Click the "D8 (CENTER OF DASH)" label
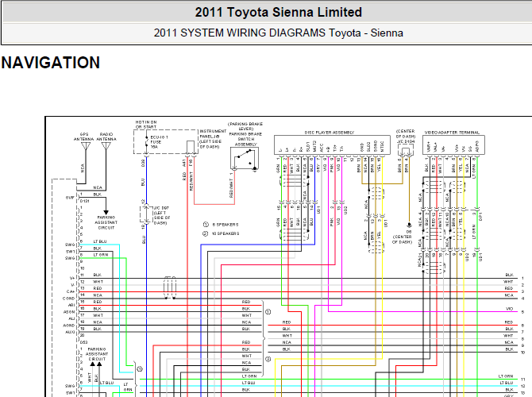 402,237
